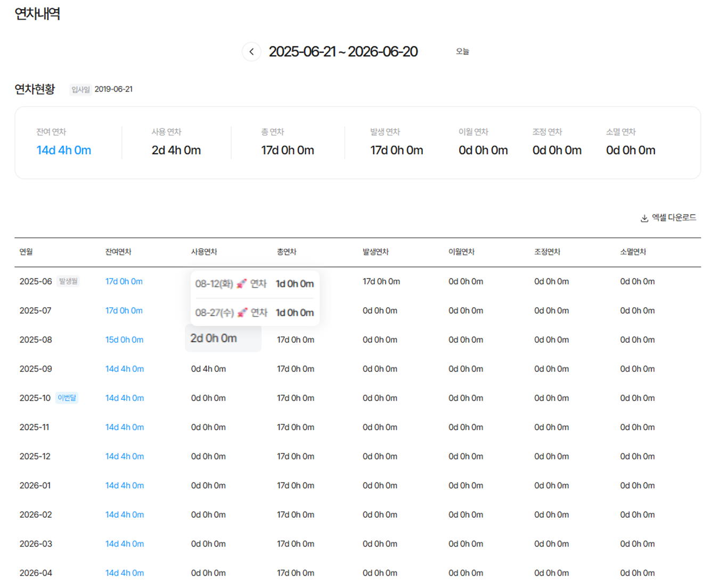
Task: Click the rocket icon in the 08-12(화) entry
Action: pos(242,284)
